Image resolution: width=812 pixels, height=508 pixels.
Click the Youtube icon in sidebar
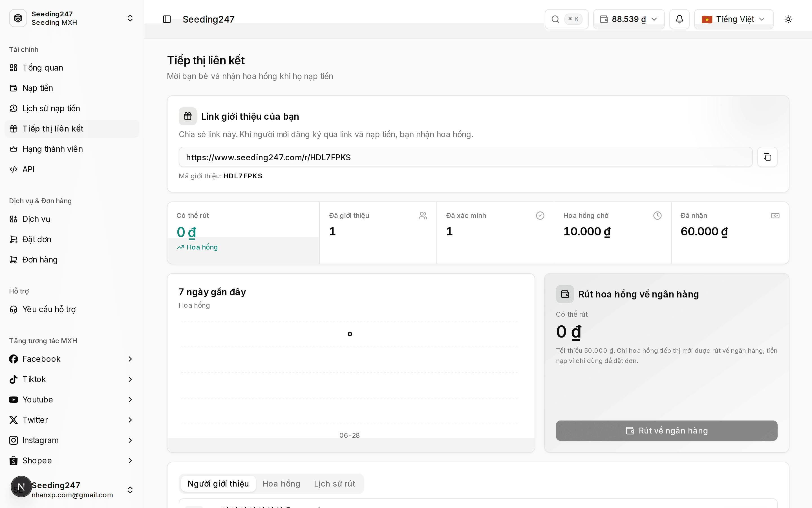click(14, 399)
